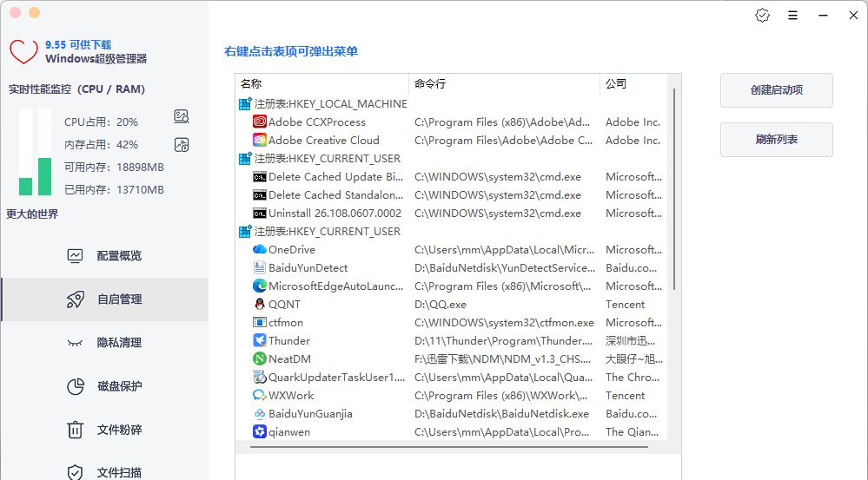Open the memory usage detail icon
This screenshot has width=868, height=480.
coord(182,145)
